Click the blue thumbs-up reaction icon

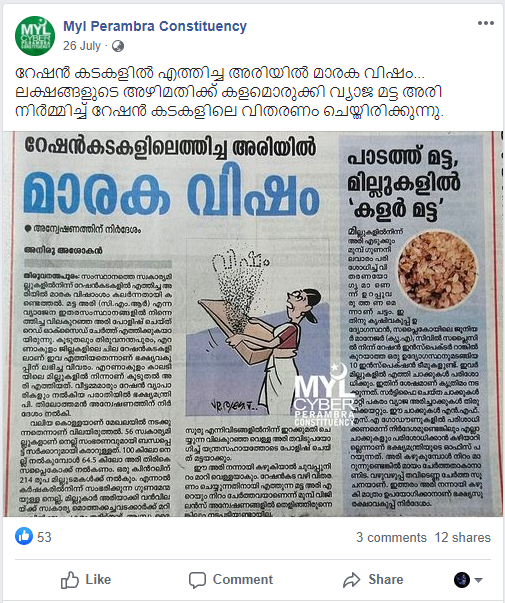pyautogui.click(x=24, y=536)
